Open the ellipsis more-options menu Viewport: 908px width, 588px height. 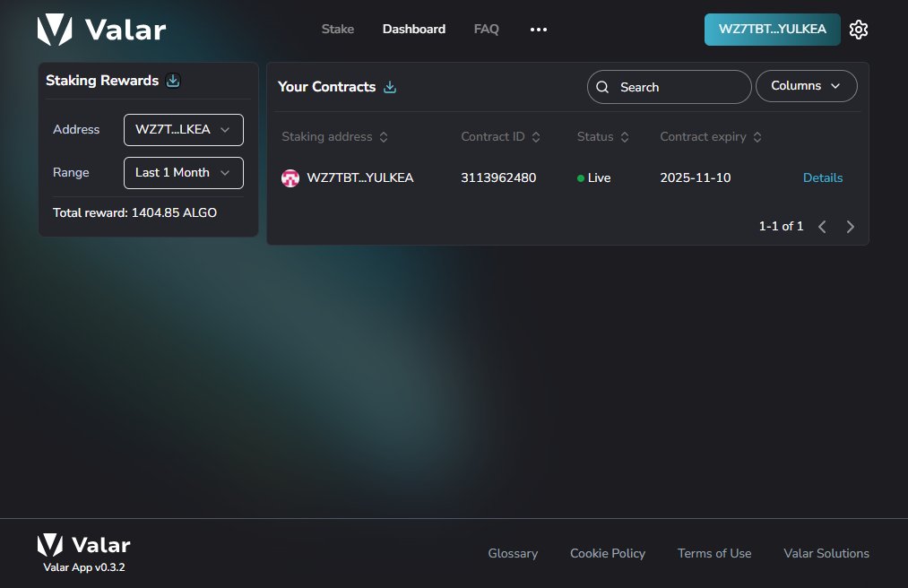[x=538, y=29]
